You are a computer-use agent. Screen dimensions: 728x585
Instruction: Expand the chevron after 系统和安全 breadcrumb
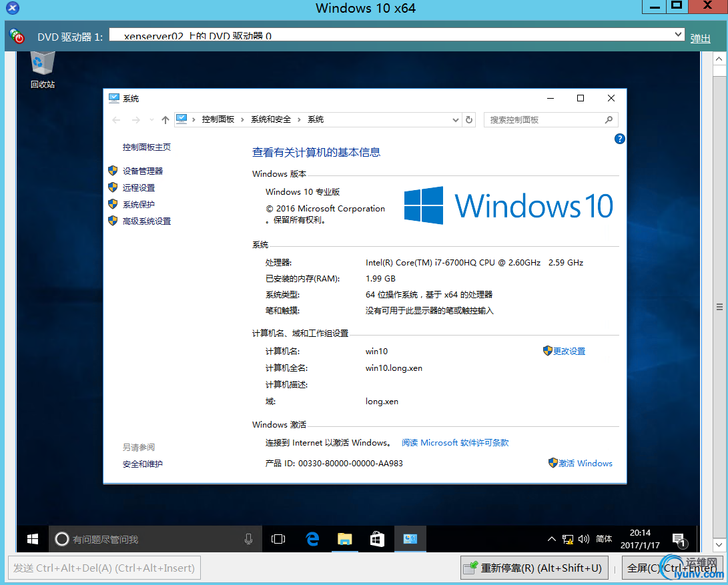click(x=299, y=120)
